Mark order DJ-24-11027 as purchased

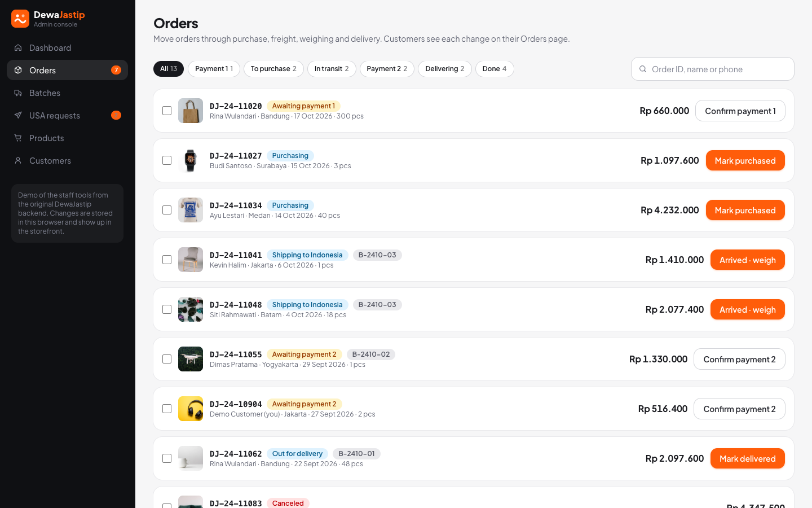coord(745,160)
